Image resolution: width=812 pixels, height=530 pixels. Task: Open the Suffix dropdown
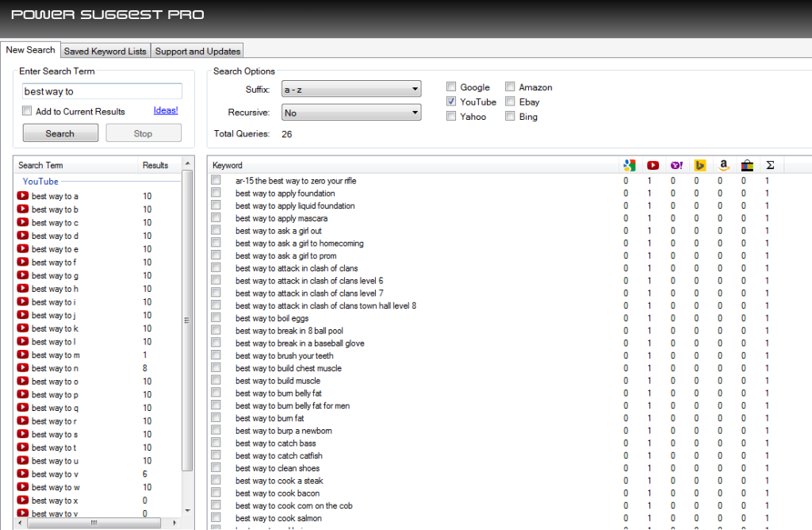tap(351, 89)
